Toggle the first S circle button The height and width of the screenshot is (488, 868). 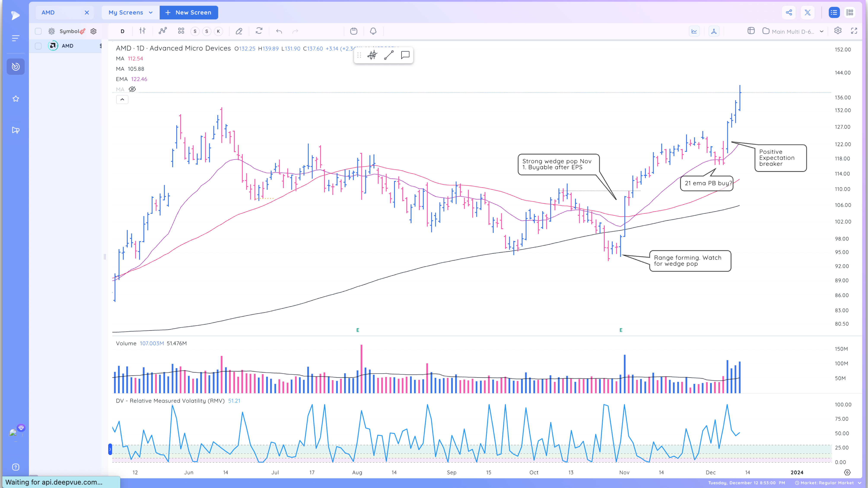[195, 31]
